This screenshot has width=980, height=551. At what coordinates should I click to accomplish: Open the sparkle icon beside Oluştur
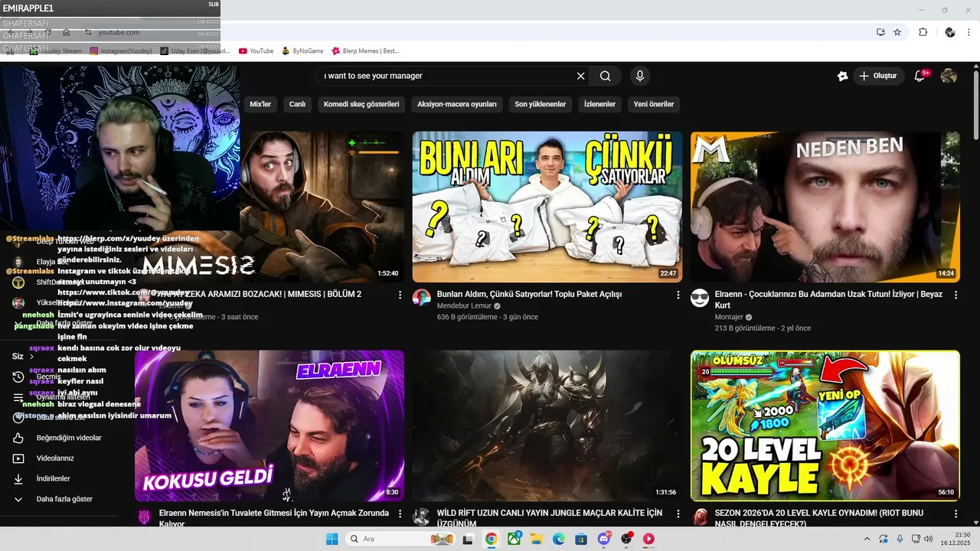[842, 76]
